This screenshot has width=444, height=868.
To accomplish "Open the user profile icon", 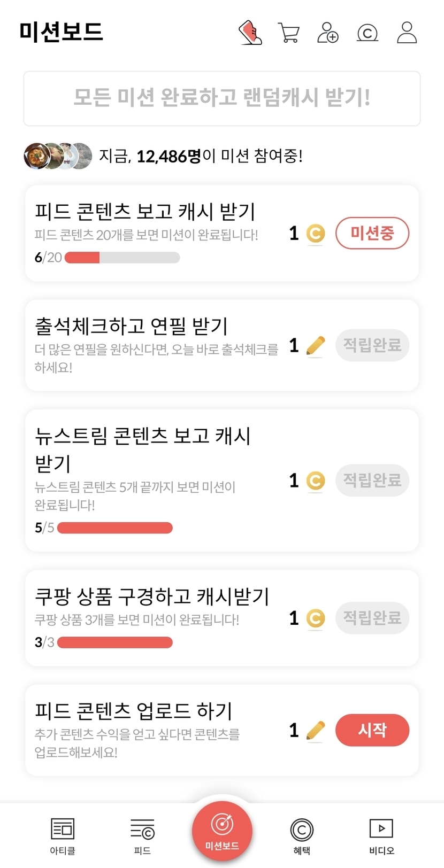I will pos(407,33).
